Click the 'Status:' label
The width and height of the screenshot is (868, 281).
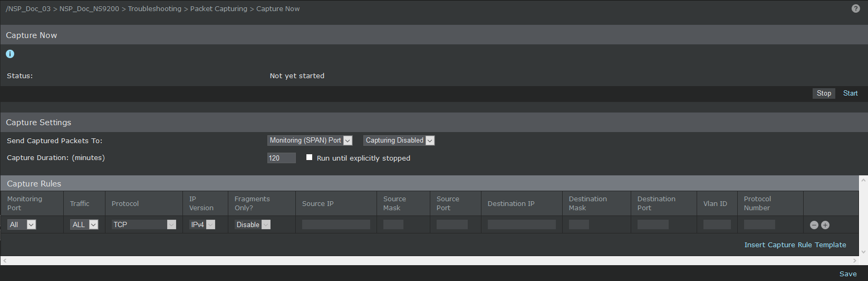pyautogui.click(x=20, y=76)
